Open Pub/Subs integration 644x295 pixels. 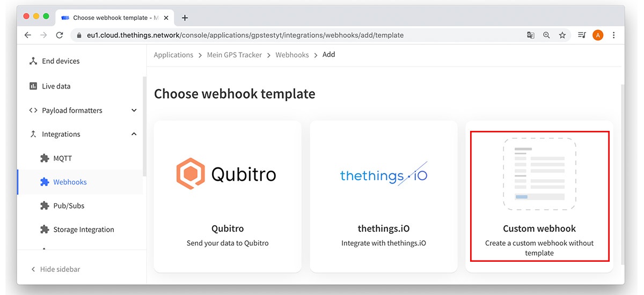pyautogui.click(x=69, y=205)
